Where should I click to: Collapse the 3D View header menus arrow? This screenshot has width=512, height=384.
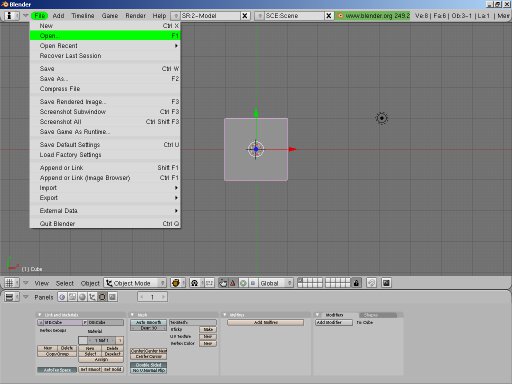26,283
